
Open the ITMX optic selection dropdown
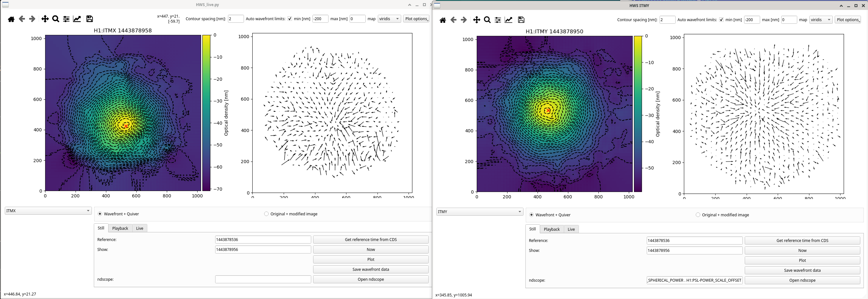48,211
